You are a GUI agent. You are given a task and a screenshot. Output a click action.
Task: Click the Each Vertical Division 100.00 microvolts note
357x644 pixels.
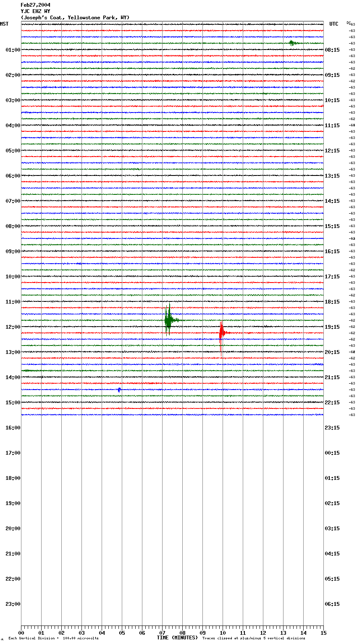tap(53, 639)
